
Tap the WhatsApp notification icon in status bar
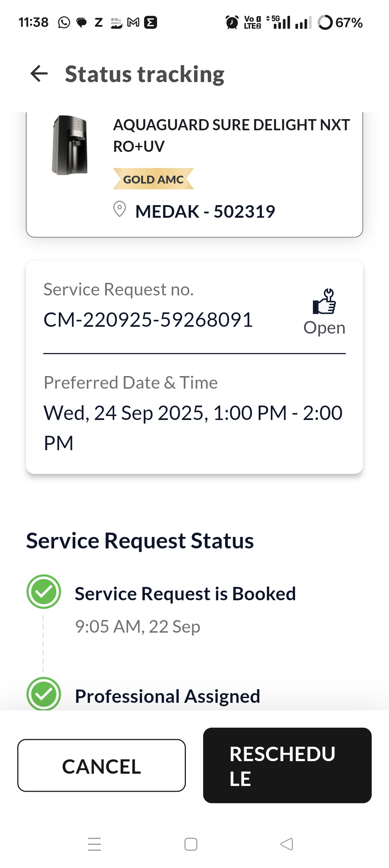[x=64, y=23]
